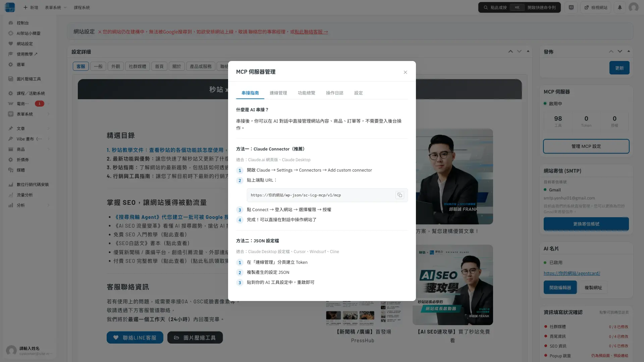Image resolution: width=644 pixels, height=362 pixels.
Task: Select the 一般 settings tab
Action: click(x=98, y=66)
